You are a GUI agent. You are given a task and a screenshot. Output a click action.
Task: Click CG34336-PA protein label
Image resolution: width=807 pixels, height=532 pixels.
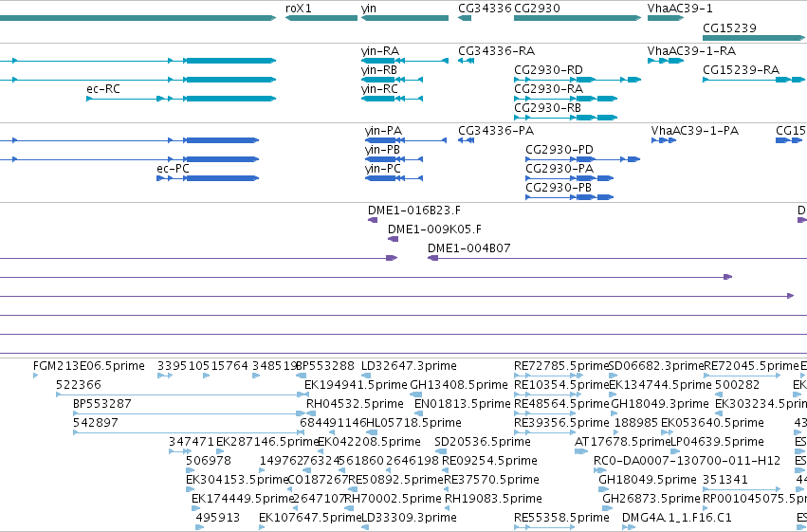[496, 131]
